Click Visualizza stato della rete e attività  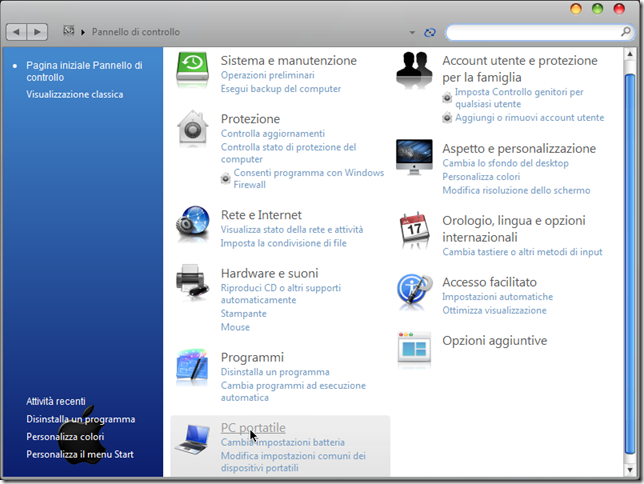pyautogui.click(x=292, y=230)
